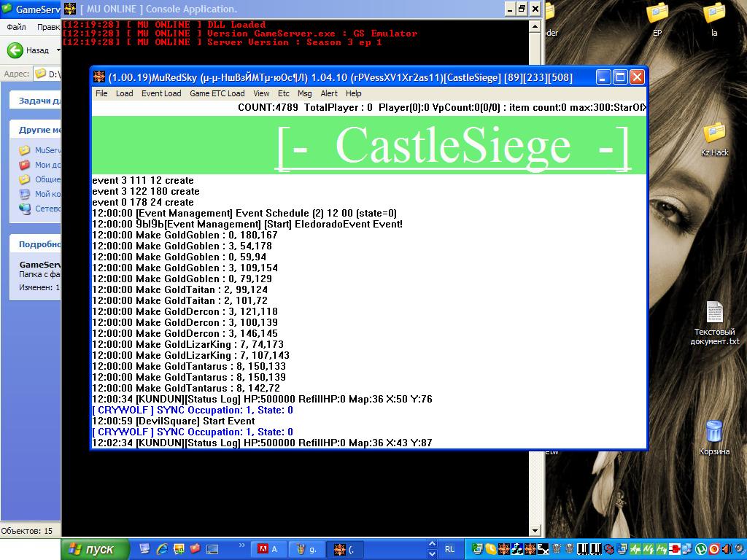Screen dimensions: 747x560
Task: Click the Объектов: 15 status bar text
Action: tap(27, 531)
